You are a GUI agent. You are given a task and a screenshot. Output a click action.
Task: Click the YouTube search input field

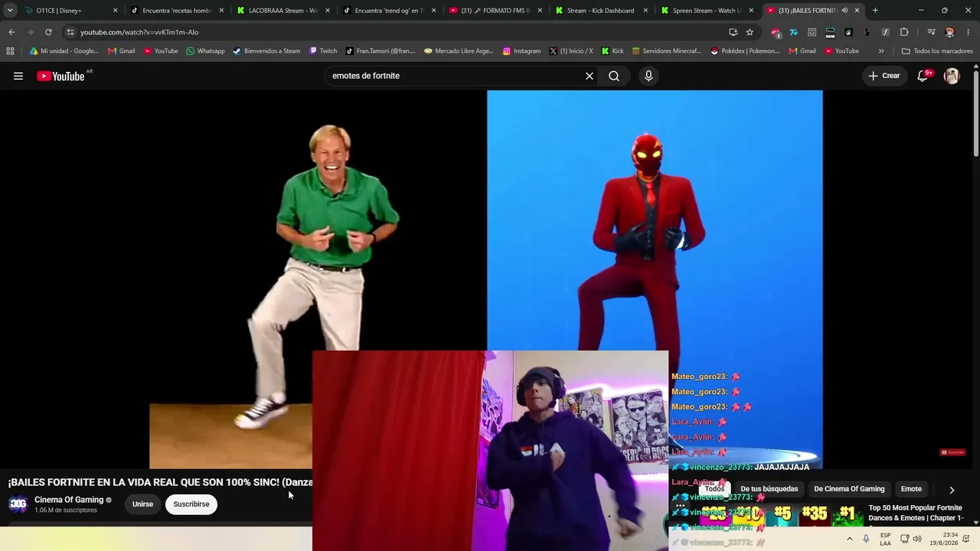tap(454, 76)
